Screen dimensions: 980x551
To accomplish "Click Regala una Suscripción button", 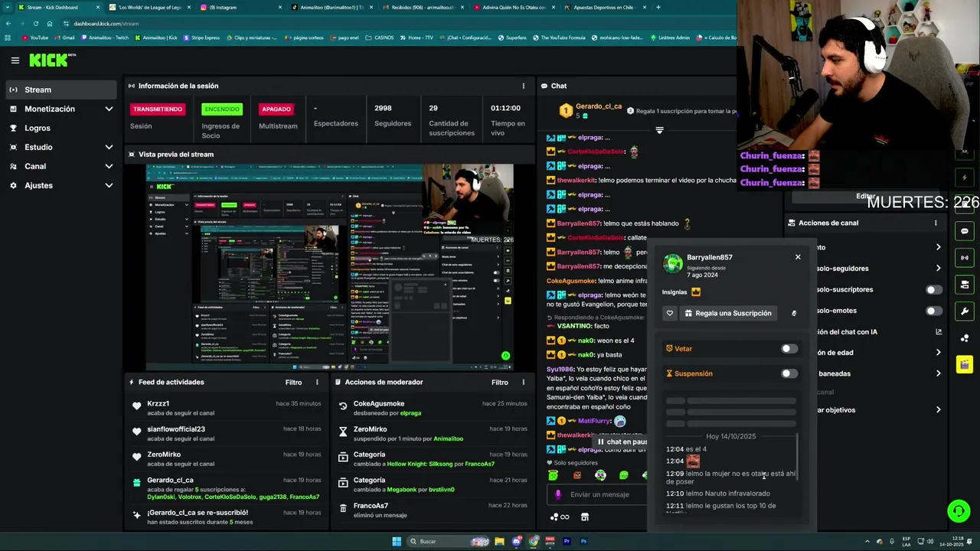I will point(727,313).
